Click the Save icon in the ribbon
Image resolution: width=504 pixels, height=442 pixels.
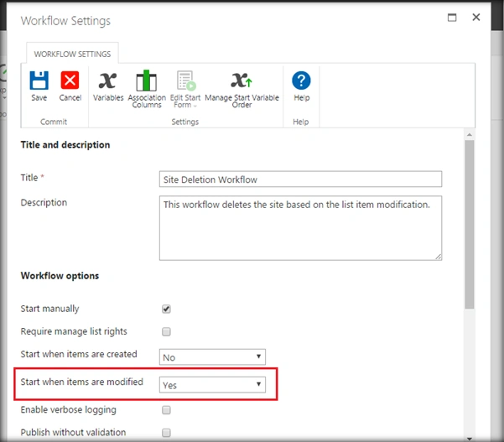pyautogui.click(x=39, y=81)
